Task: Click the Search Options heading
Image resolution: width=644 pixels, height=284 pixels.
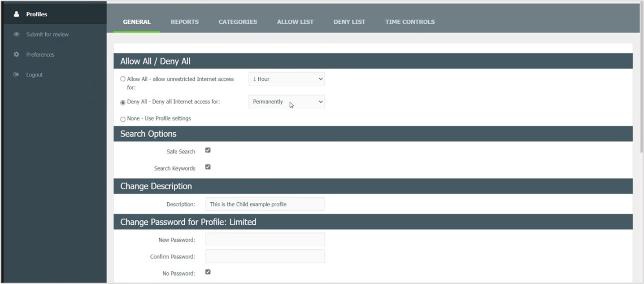Action: coord(148,134)
